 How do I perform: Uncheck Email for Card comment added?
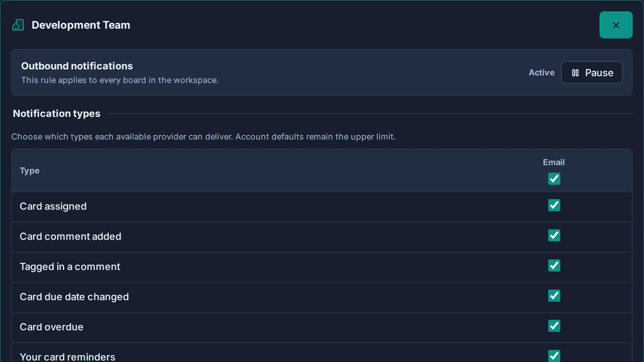554,235
